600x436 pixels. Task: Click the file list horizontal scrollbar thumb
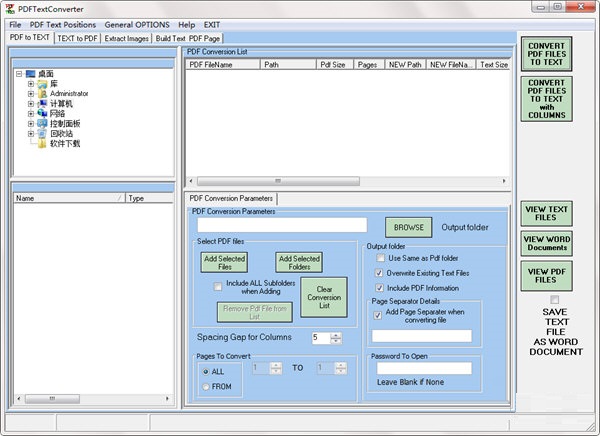click(52, 399)
